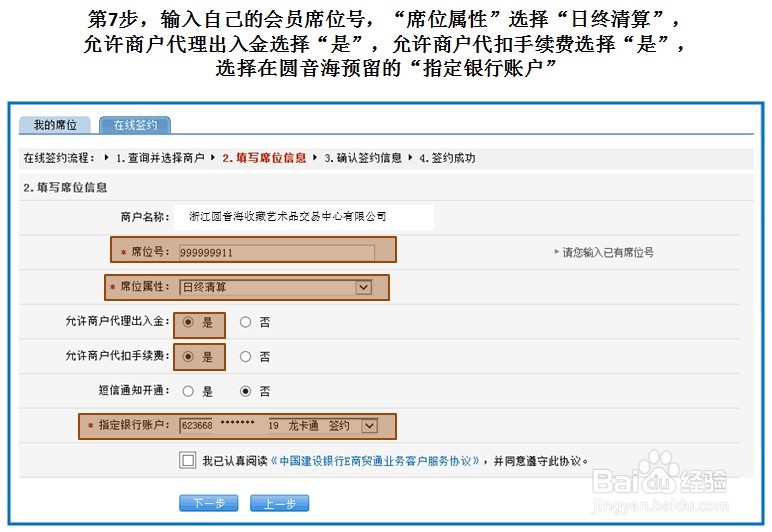The width and height of the screenshot is (772, 532).
Task: Select 是 for 允许商户代理出入金
Action: (x=188, y=322)
